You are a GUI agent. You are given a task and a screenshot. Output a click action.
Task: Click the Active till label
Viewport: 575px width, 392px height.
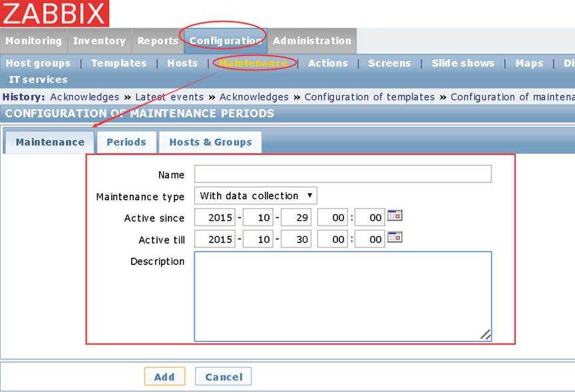(x=162, y=240)
